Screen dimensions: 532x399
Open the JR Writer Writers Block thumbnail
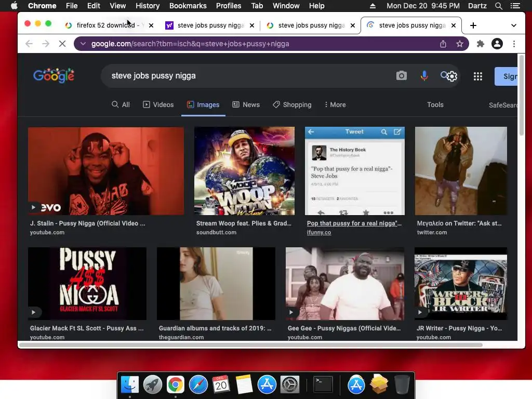(461, 284)
